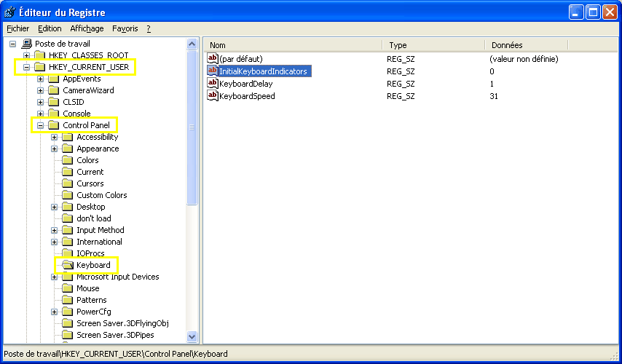Screen dimensions: 622x364
Task: Select the Console key
Action: pos(76,114)
